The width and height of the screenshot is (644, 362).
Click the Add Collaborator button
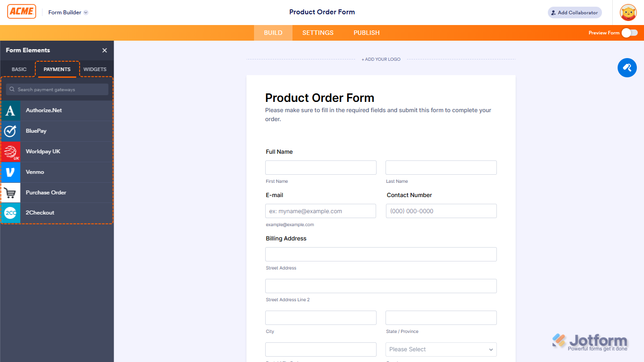point(575,13)
